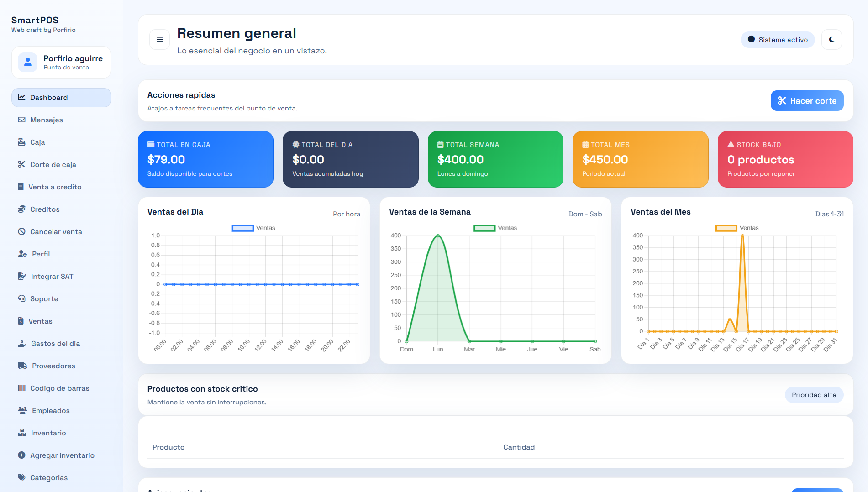Open the Inventario link
Screen dimensions: 868x492
point(61,433)
